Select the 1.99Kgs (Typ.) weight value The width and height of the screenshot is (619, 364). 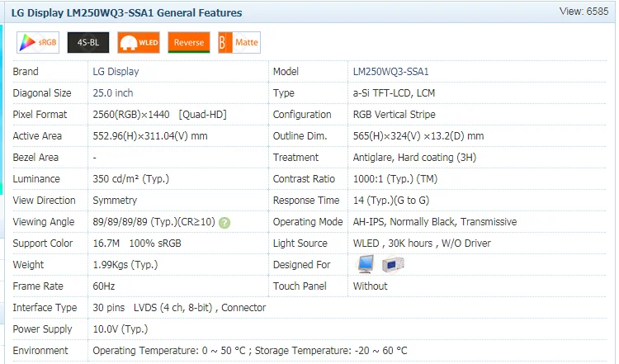point(125,264)
